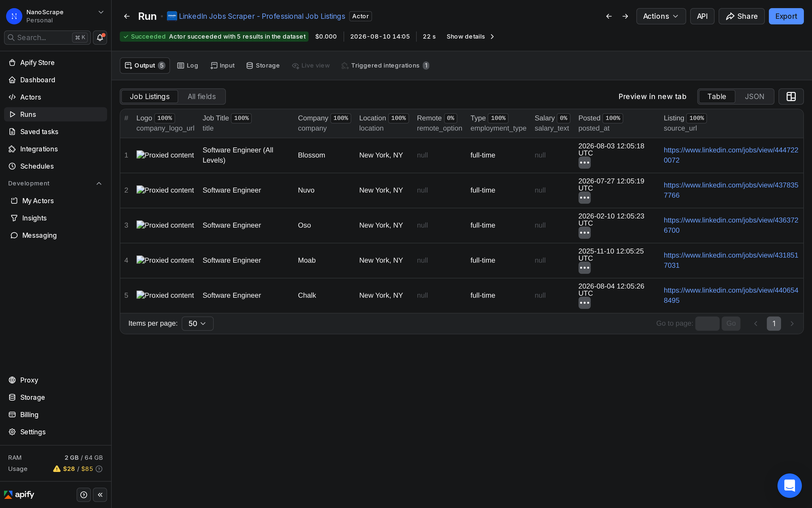Click the API button

coord(702,16)
